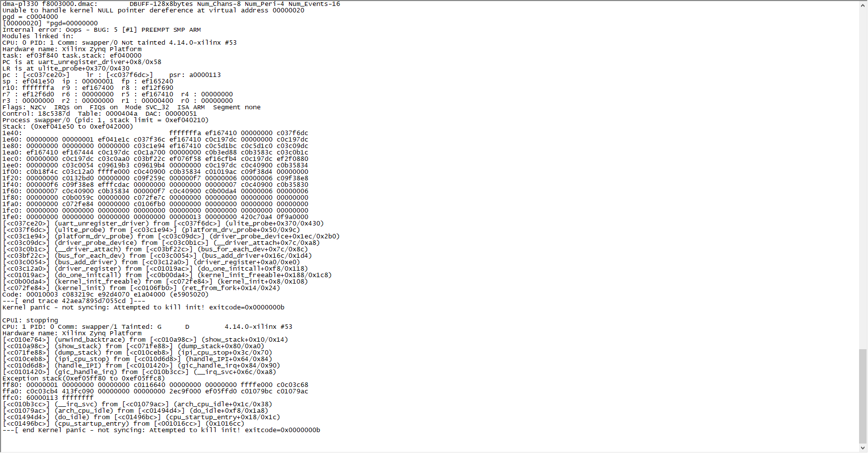Click the vertical scrollbar thumb
The image size is (868, 453).
863,396
